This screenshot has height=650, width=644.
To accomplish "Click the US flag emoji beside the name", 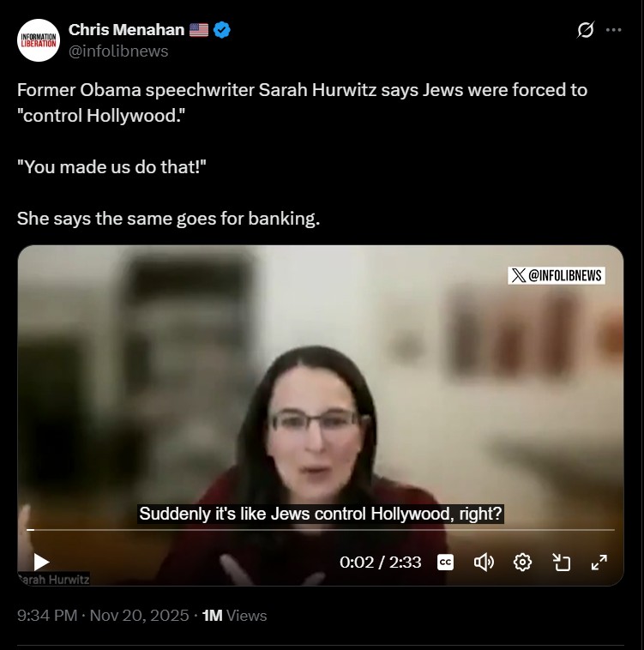I will (199, 30).
